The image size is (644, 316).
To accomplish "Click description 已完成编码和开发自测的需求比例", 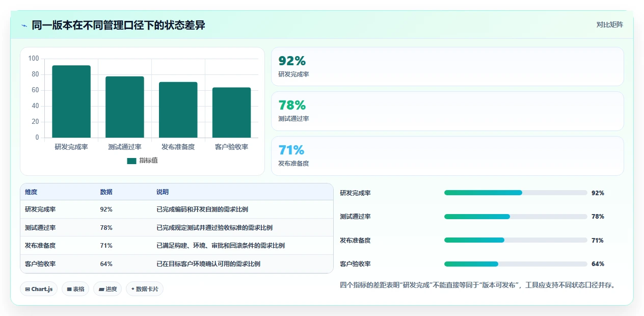I will 202,209.
